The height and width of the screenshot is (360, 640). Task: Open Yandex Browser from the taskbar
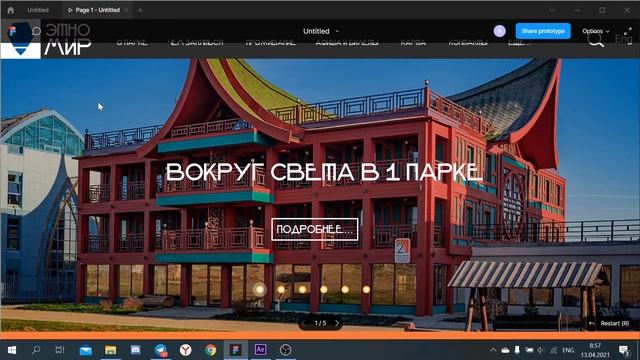click(186, 350)
